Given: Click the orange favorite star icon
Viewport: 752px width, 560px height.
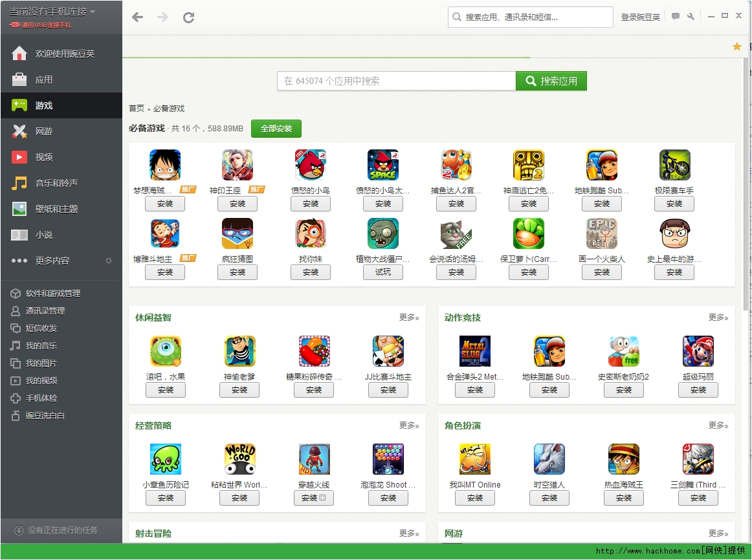Looking at the screenshot, I should [737, 47].
